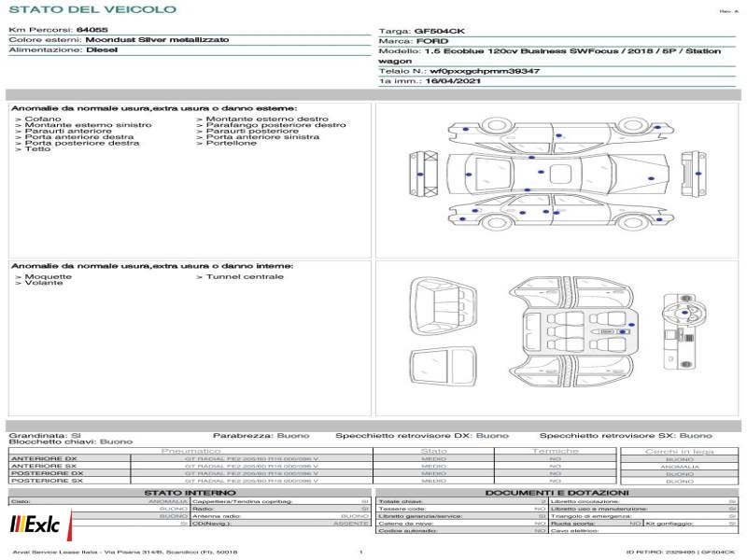Click the rear bumper view diagram

[x=694, y=174]
